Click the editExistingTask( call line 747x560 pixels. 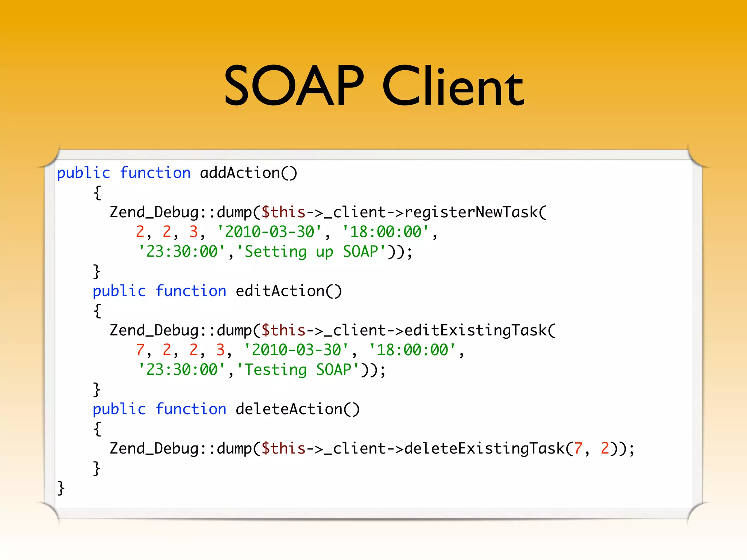pos(333,330)
